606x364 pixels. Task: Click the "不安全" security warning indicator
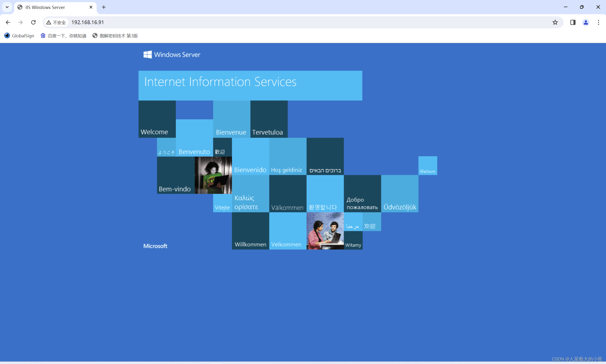pos(56,22)
